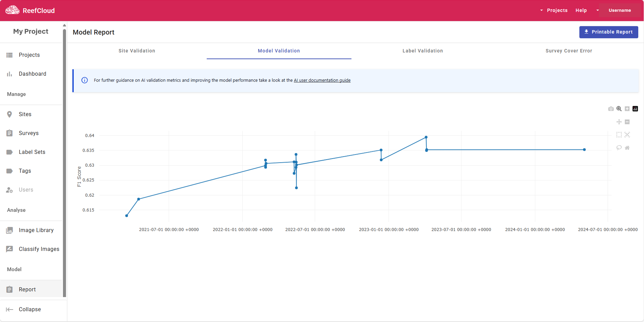Screen dimensions: 644x322
Task: Pick the Lasso Select tool on chart
Action: click(x=619, y=148)
